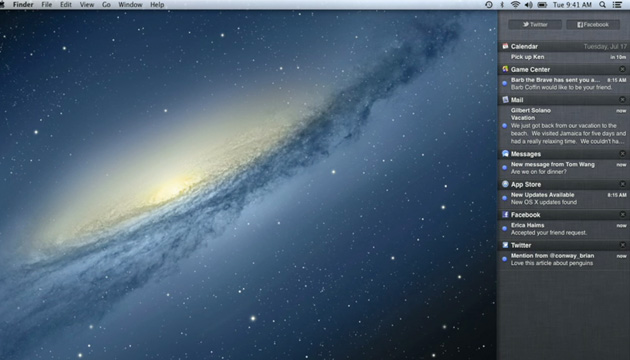630x360 pixels.
Task: Clear the Messages notifications
Action: pos(622,154)
